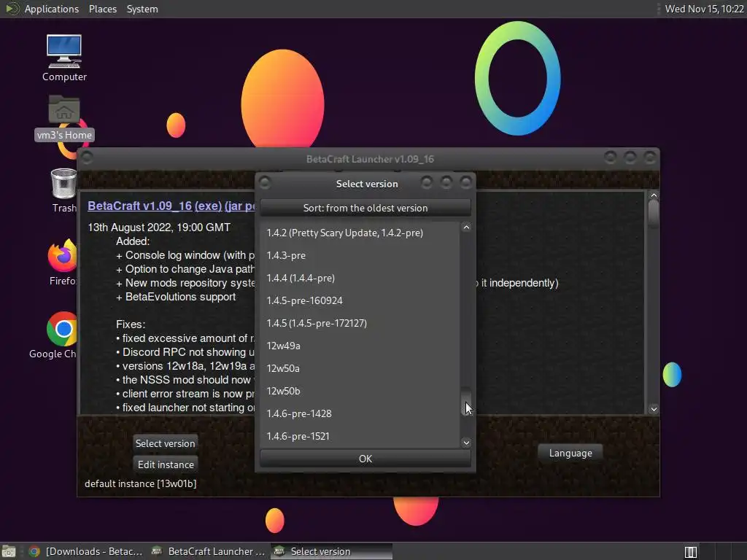Click the changelog scrollbar thumb
Screen dimensions: 747x560
tap(654, 214)
